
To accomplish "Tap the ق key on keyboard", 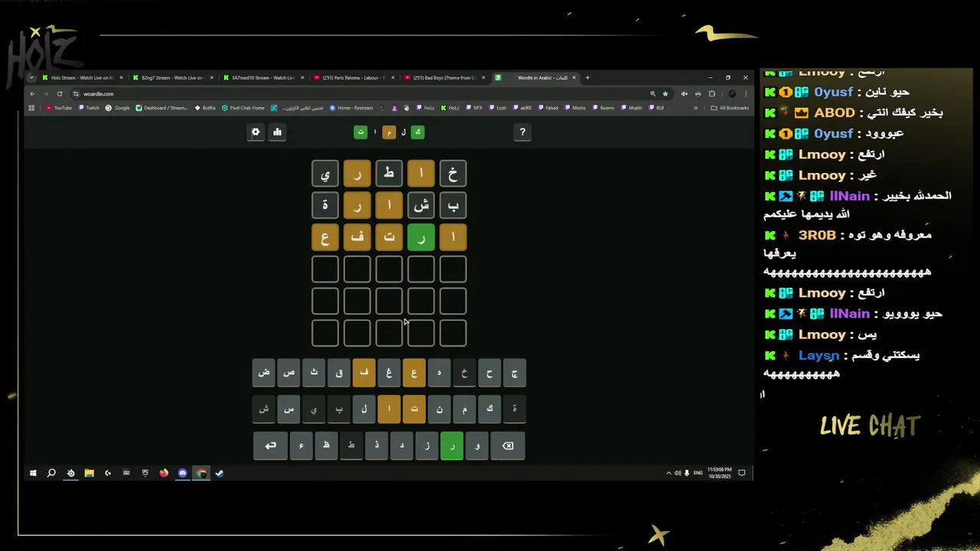I will point(338,373).
